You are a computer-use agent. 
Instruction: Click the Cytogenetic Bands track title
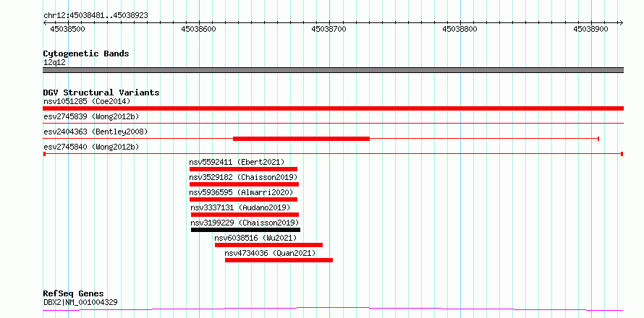pos(86,53)
